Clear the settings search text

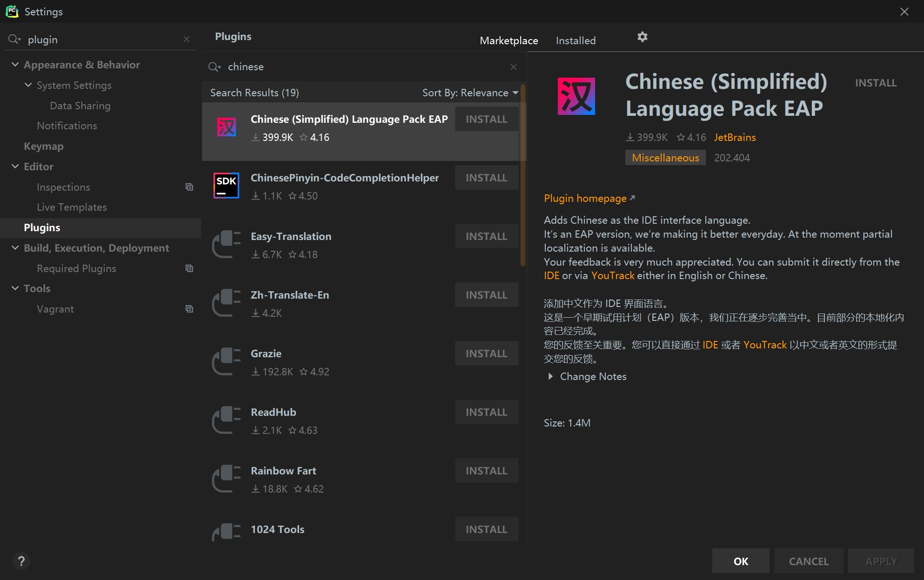point(187,40)
